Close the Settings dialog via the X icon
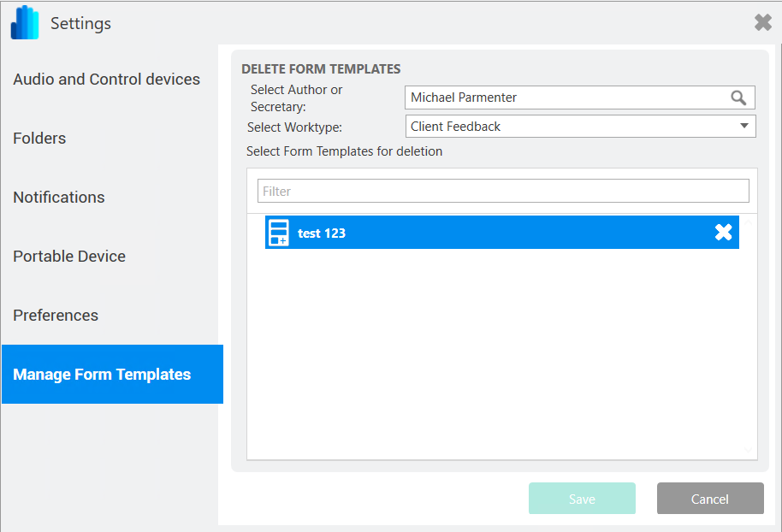 point(762,22)
